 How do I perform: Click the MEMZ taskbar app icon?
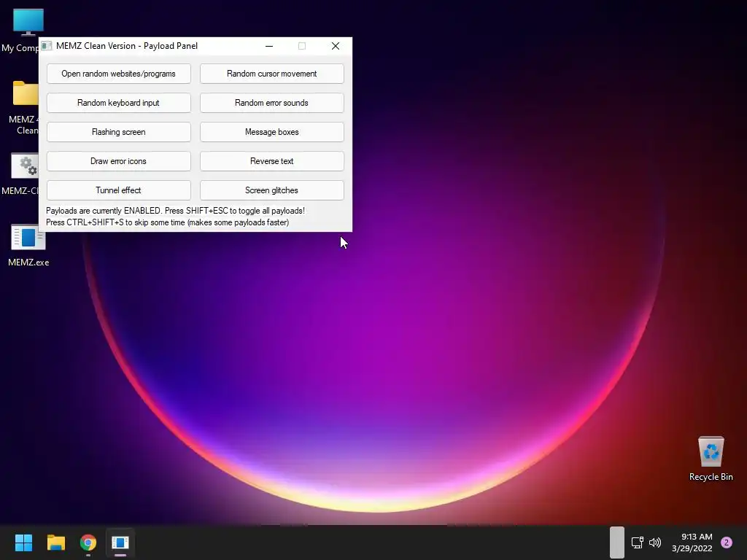pos(120,542)
